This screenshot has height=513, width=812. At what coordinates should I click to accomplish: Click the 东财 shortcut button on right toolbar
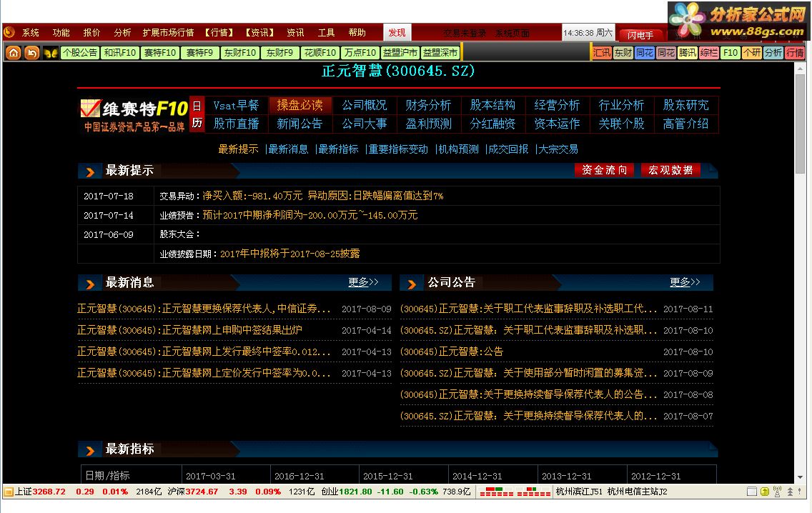coord(623,52)
